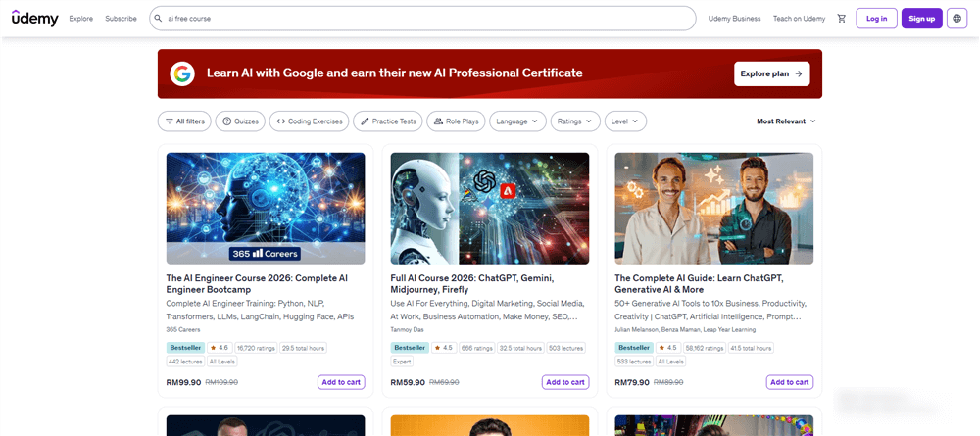Click the 32.5 total hours label
The width and height of the screenshot is (980, 436).
coord(520,348)
